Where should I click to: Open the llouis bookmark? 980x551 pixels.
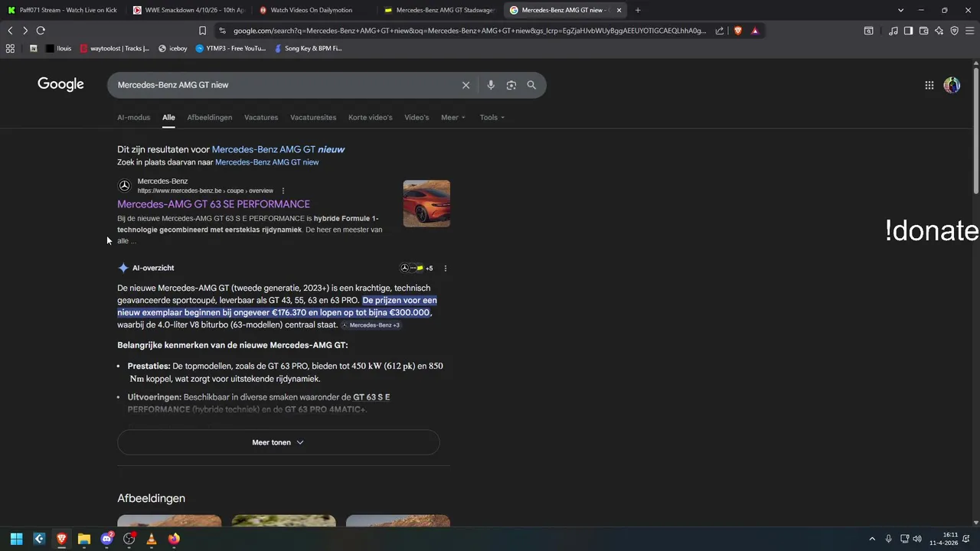pos(59,48)
